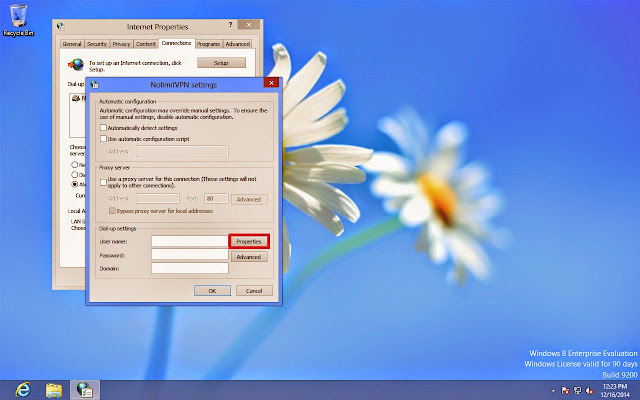
Task: Click the selected radio button in Internet Properties
Action: coord(75,184)
